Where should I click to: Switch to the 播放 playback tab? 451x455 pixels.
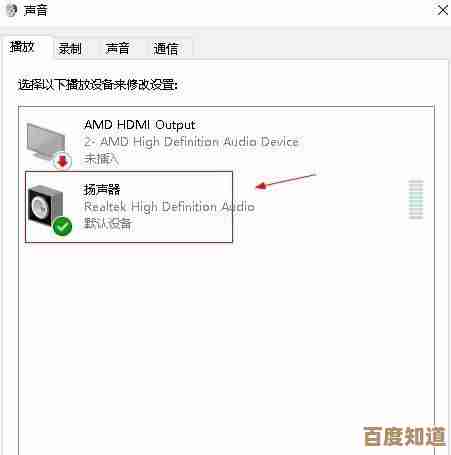(22, 47)
